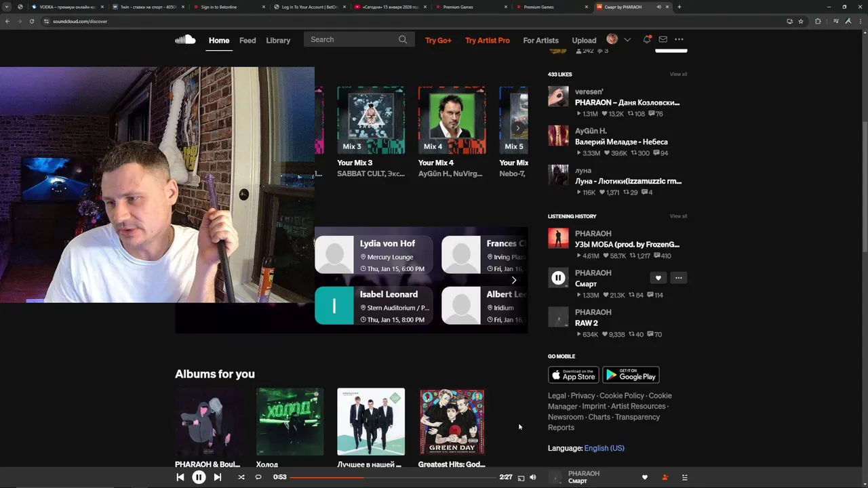This screenshot has height=488, width=868.
Task: Follow artist icon in bottom player bar
Action: (665, 478)
